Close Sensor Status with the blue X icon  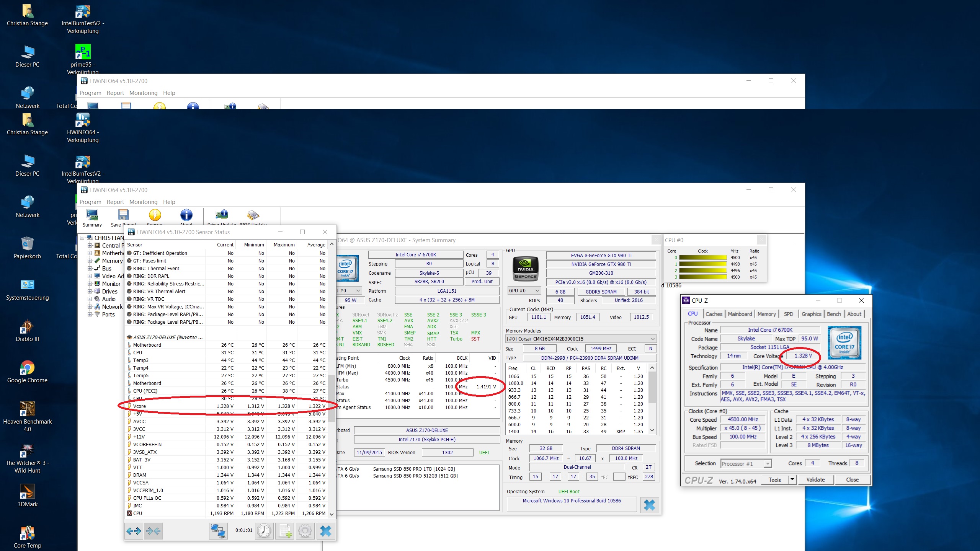tap(325, 531)
